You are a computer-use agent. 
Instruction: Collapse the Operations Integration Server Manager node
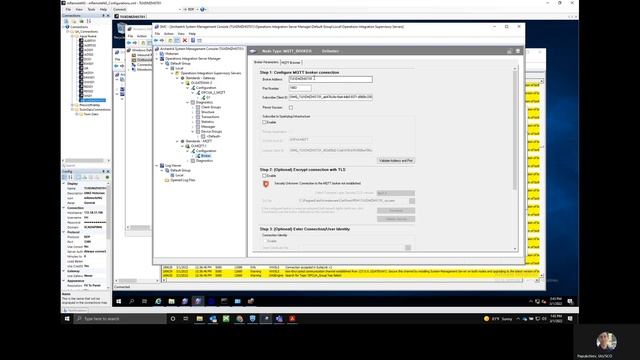click(157, 58)
